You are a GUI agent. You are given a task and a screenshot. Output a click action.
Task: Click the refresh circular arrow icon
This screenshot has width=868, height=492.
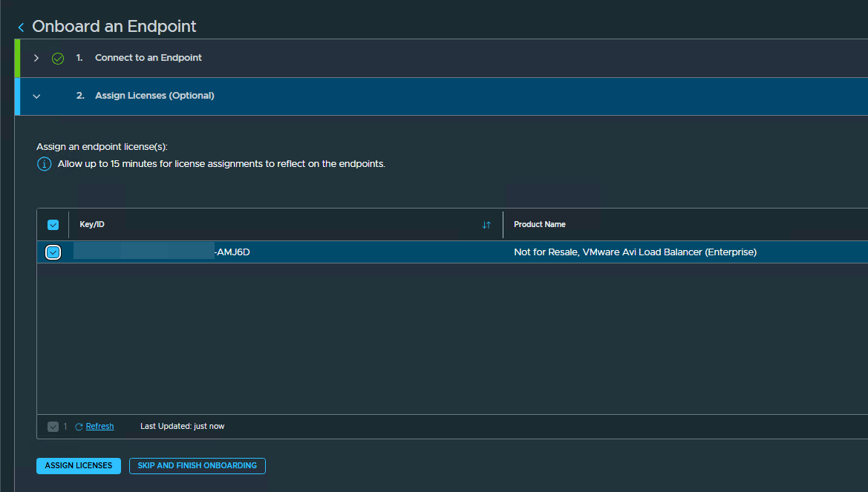[x=79, y=427]
